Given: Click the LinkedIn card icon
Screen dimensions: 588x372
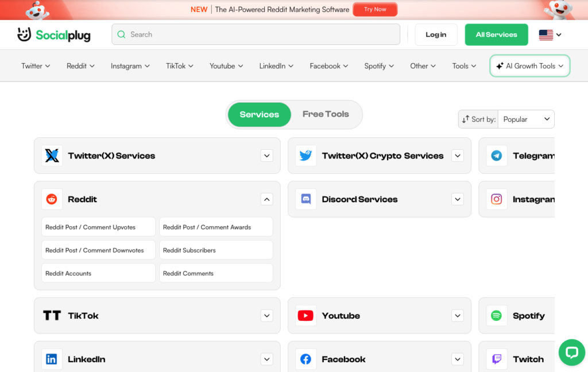Looking at the screenshot, I should (x=52, y=359).
